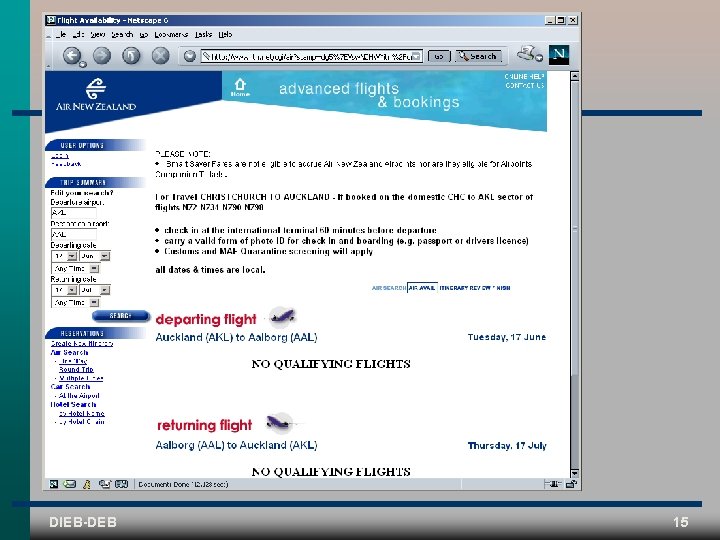This screenshot has width=720, height=540.
Task: Click the vertical scrollbar thumb
Action: tap(574, 228)
